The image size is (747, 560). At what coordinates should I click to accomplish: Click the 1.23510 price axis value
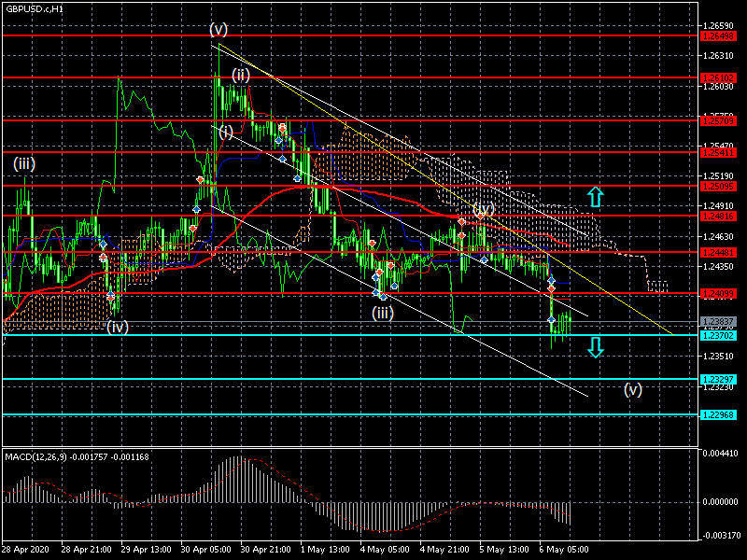tap(718, 357)
